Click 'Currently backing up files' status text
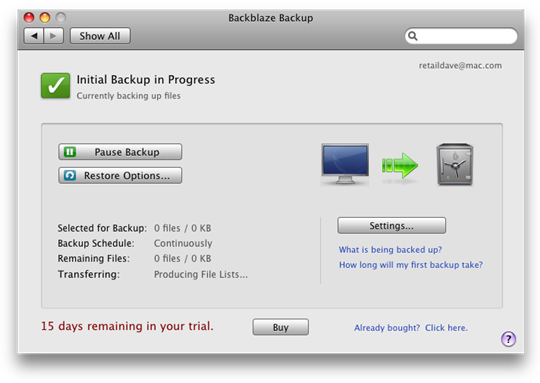Image resolution: width=540 pixels, height=383 pixels. point(128,96)
